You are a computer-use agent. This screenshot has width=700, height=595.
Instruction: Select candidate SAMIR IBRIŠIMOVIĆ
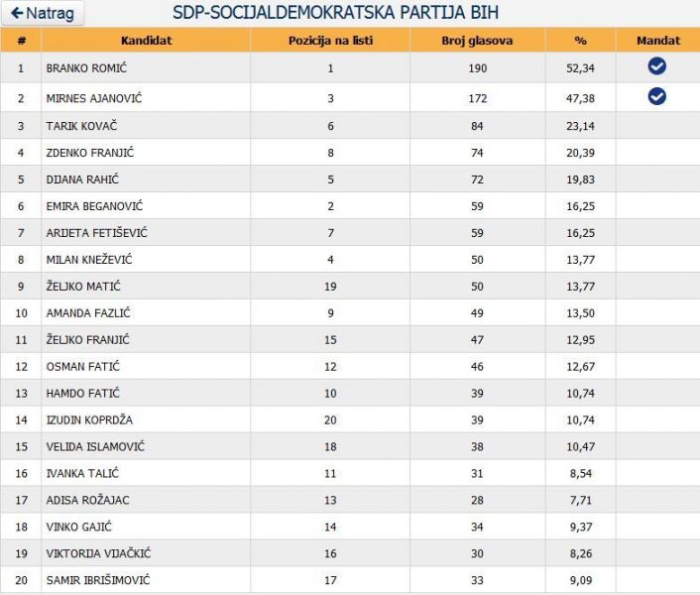tap(98, 580)
